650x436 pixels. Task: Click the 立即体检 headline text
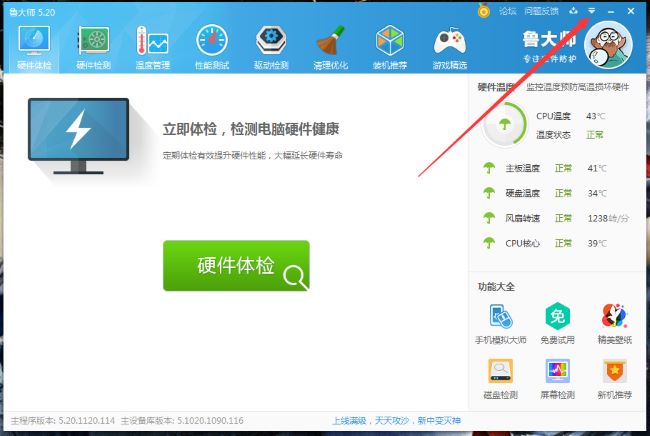pyautogui.click(x=251, y=129)
